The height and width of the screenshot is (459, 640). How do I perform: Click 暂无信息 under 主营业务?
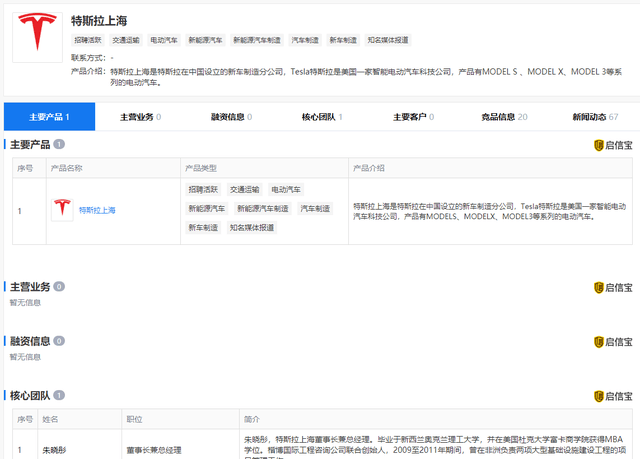(25, 303)
